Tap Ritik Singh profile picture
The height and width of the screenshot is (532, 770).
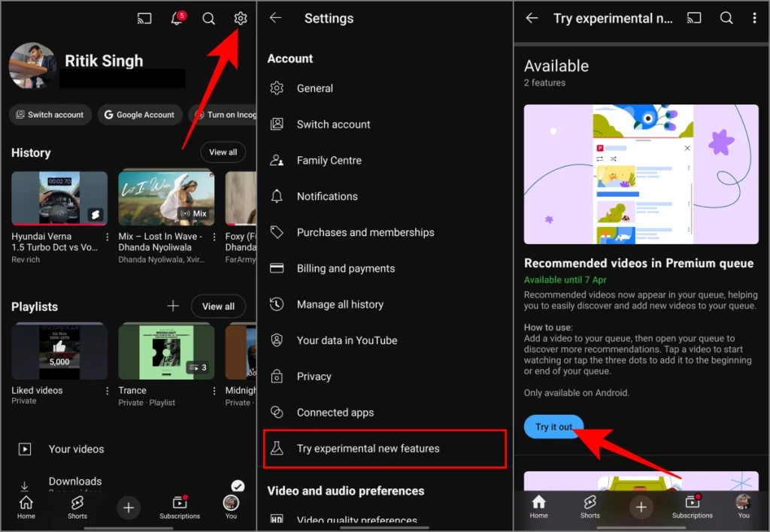[x=32, y=66]
